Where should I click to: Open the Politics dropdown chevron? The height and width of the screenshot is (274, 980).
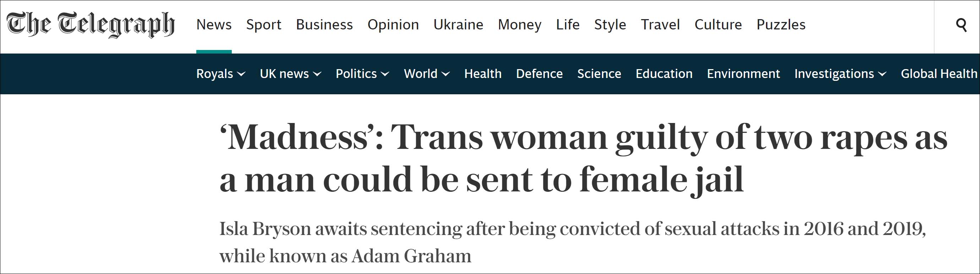[x=385, y=74]
